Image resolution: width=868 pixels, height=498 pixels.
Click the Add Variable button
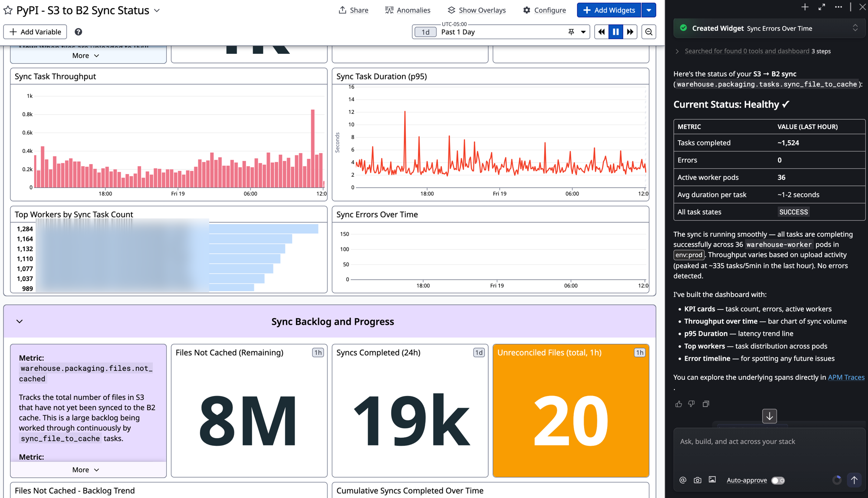(x=35, y=32)
